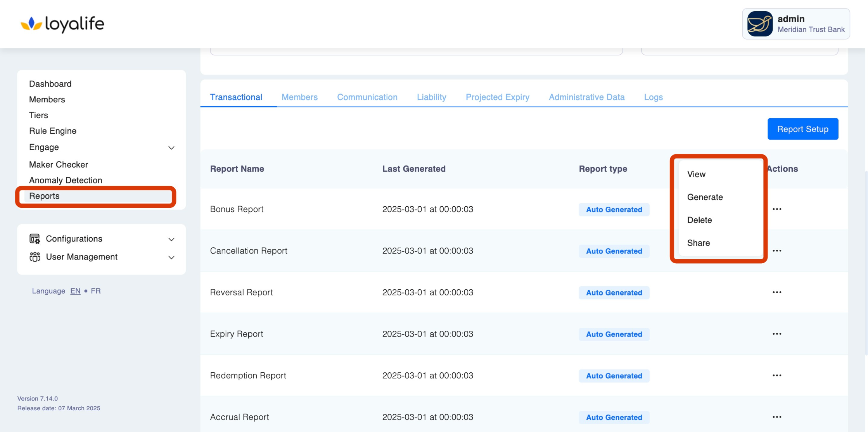Open actions ellipsis for Cancellation Report
The image size is (868, 432).
(776, 251)
